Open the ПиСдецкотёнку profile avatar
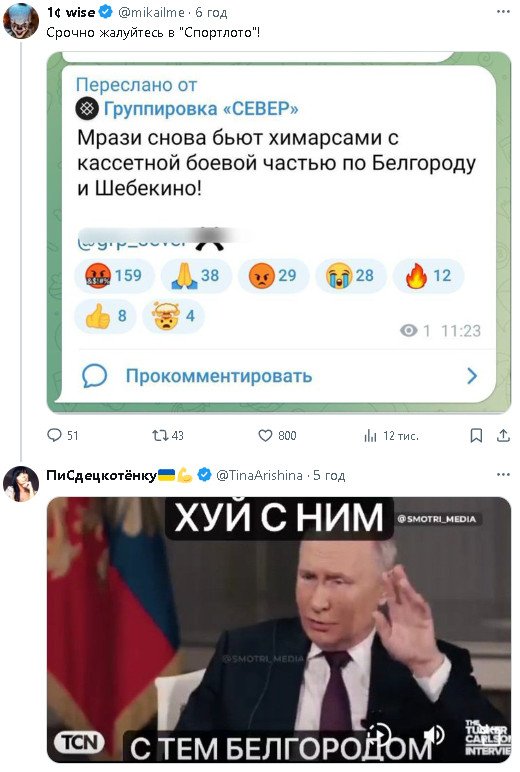The width and height of the screenshot is (520, 772). click(20, 483)
